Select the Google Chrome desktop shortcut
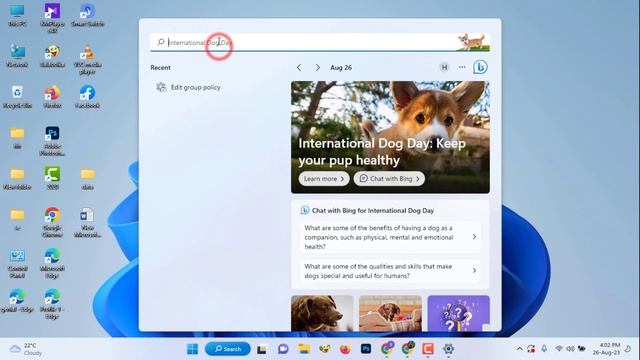The image size is (640, 360). click(52, 222)
